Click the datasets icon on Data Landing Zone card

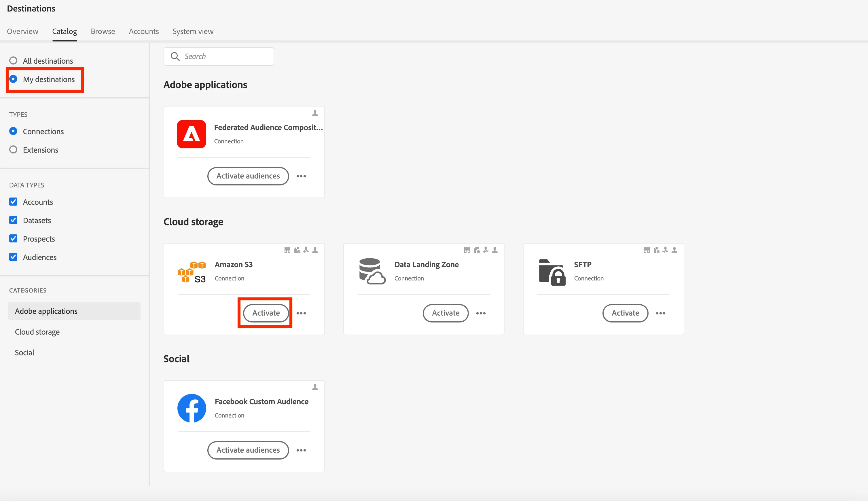click(477, 250)
